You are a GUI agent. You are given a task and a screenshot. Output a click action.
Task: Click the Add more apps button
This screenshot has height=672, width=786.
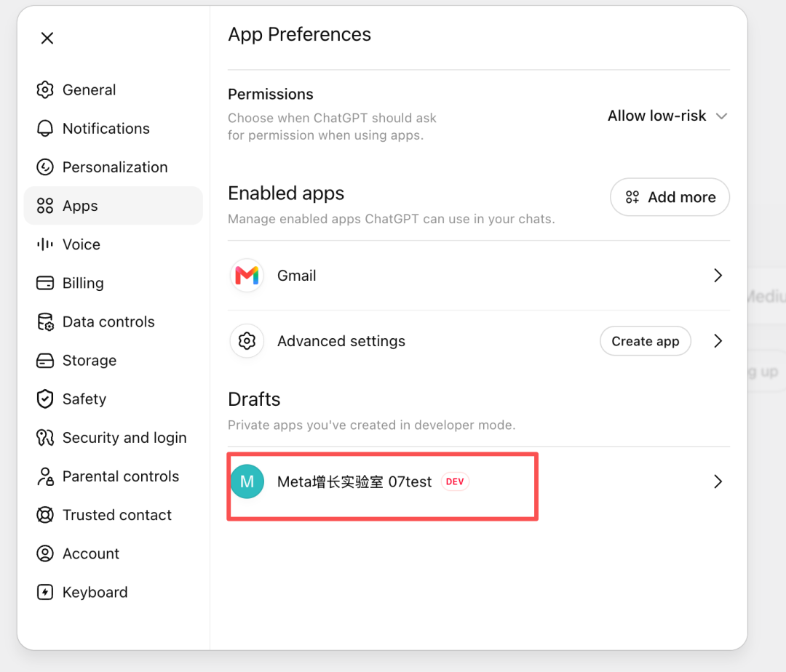coord(670,197)
